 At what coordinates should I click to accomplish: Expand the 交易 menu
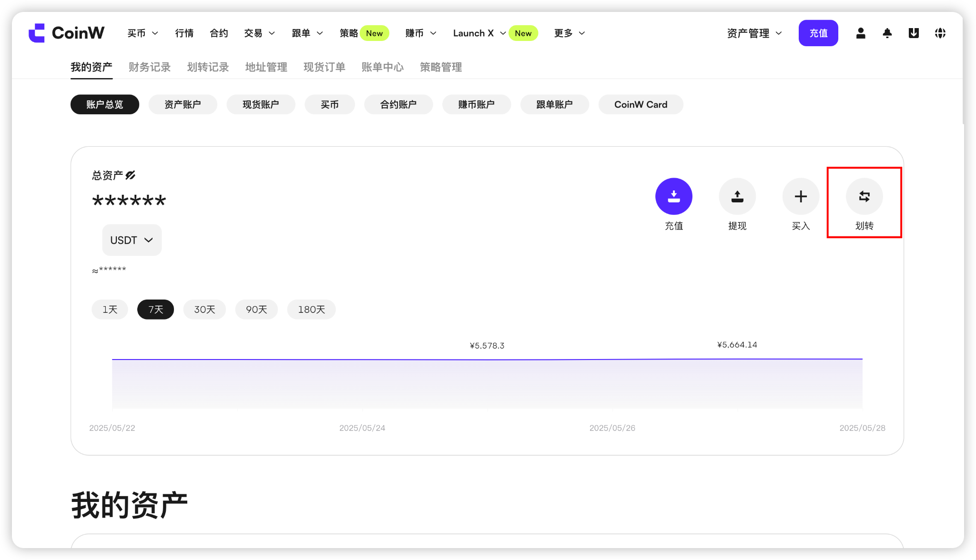pyautogui.click(x=260, y=33)
